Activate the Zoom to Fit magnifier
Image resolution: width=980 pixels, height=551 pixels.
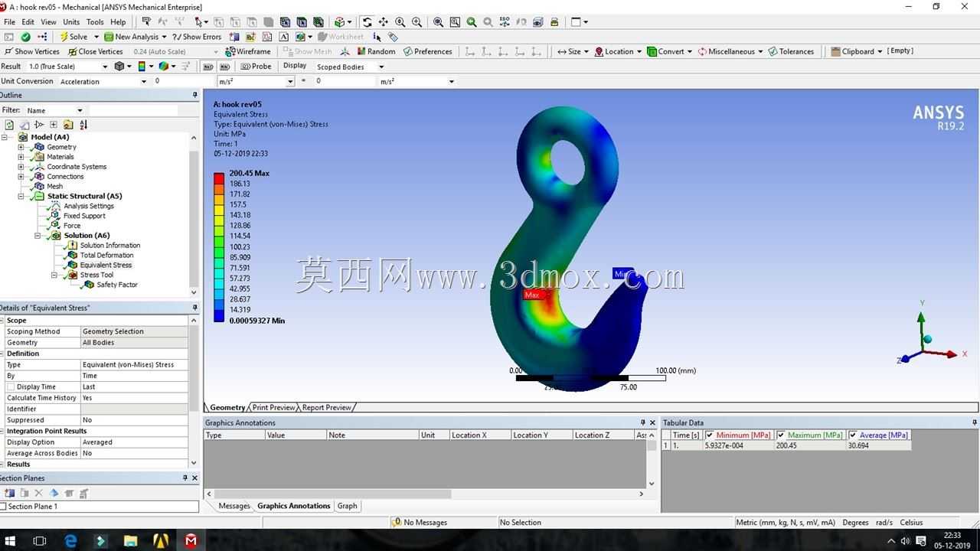point(439,22)
